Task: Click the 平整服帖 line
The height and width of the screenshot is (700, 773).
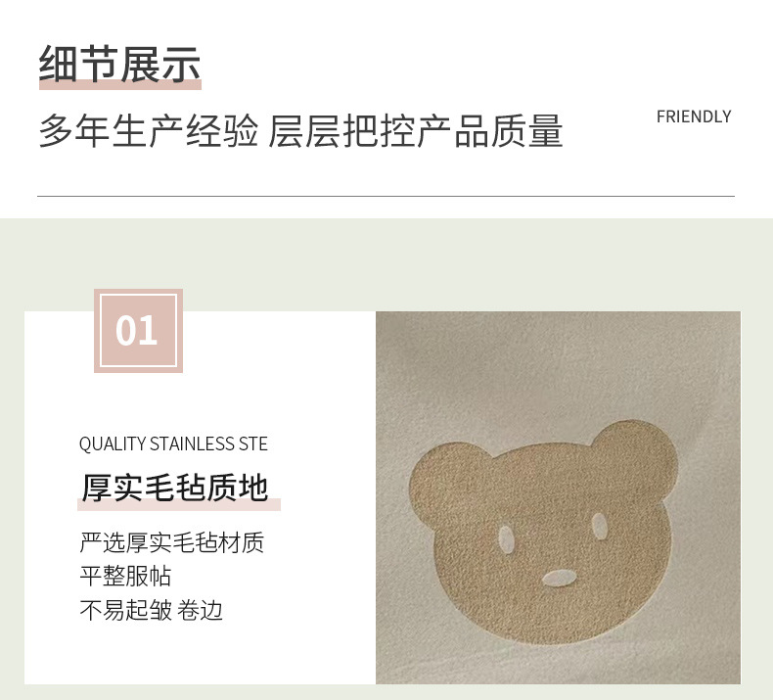Action: (125, 577)
